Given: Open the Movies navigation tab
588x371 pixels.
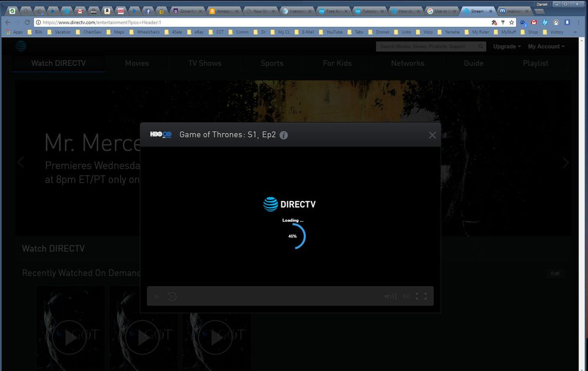Looking at the screenshot, I should (137, 63).
